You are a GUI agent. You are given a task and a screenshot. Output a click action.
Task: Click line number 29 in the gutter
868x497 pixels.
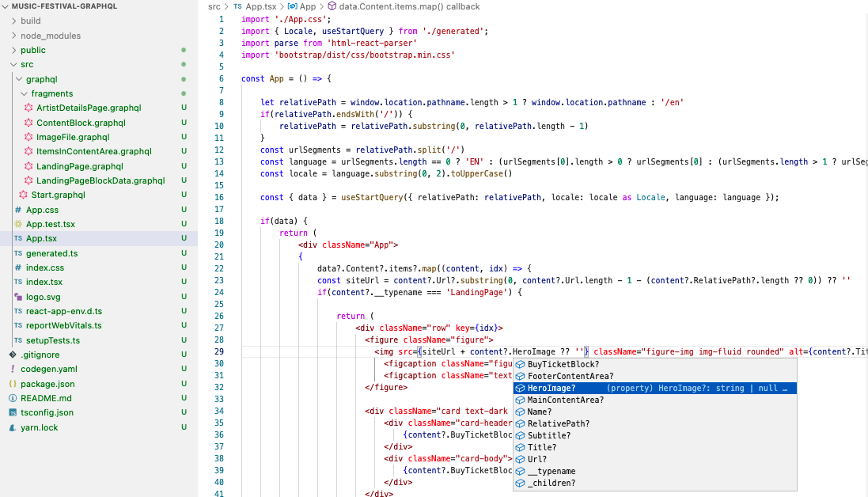(219, 351)
